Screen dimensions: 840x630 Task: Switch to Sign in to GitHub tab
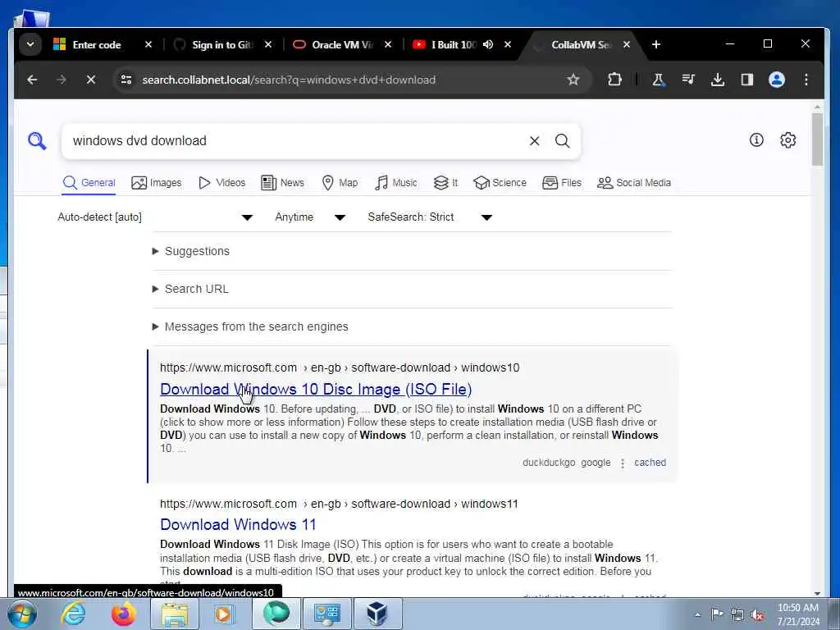[x=221, y=45]
